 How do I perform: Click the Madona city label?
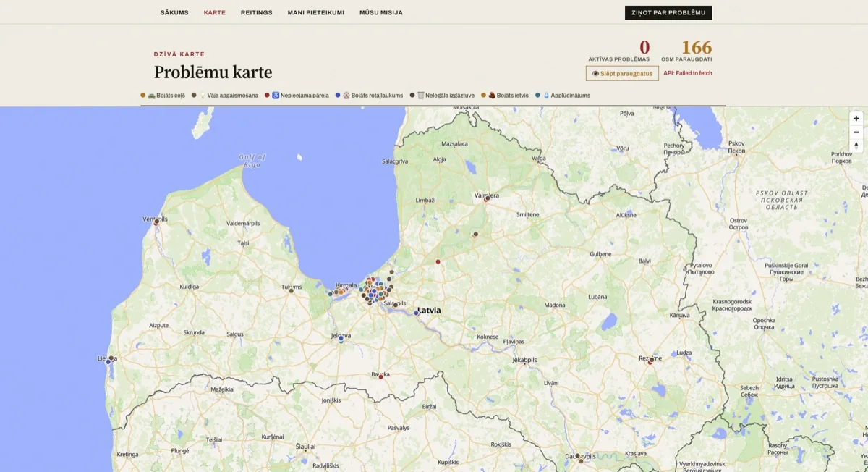[x=554, y=305]
